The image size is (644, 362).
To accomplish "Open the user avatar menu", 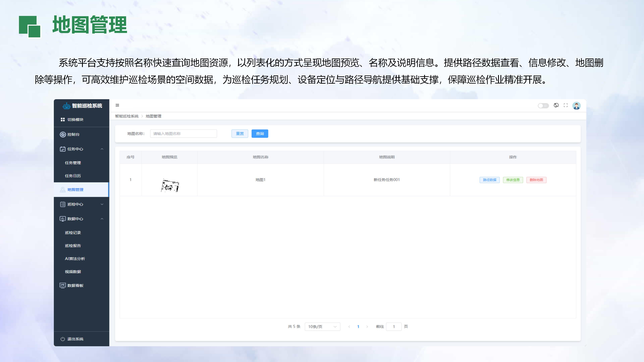I will point(577,106).
